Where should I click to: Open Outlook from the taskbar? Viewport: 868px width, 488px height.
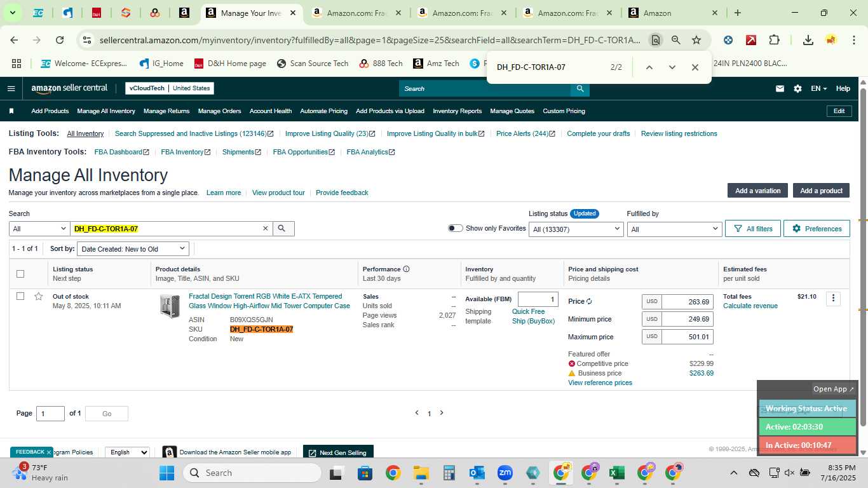click(477, 473)
